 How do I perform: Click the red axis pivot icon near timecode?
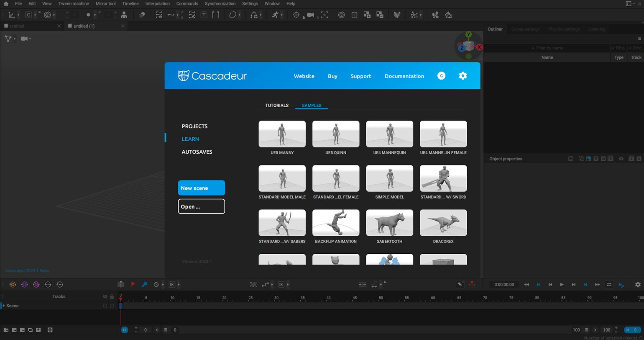(x=472, y=284)
